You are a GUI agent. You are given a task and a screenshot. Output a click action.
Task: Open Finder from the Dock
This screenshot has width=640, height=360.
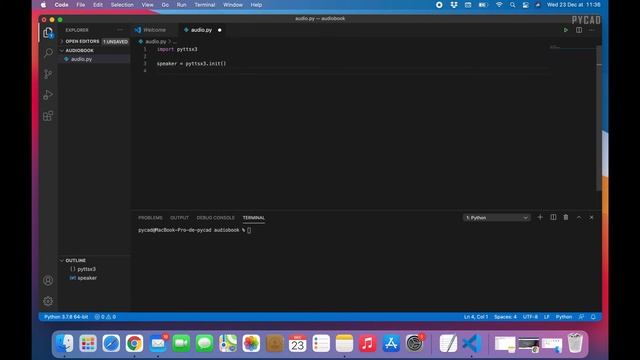(x=64, y=343)
